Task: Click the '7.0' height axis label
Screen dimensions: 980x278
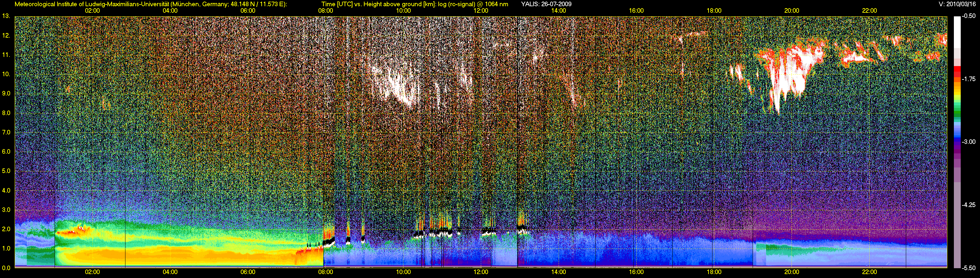Action: (x=6, y=132)
